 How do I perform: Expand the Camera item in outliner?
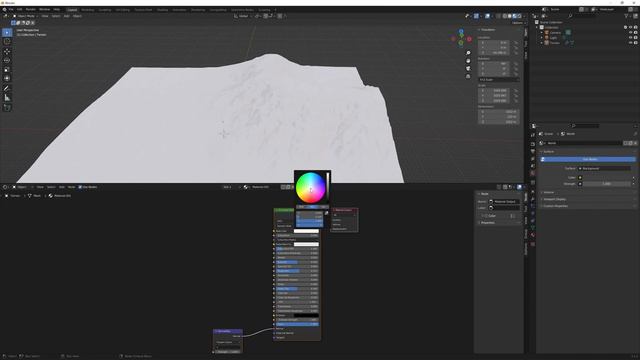pyautogui.click(x=542, y=32)
